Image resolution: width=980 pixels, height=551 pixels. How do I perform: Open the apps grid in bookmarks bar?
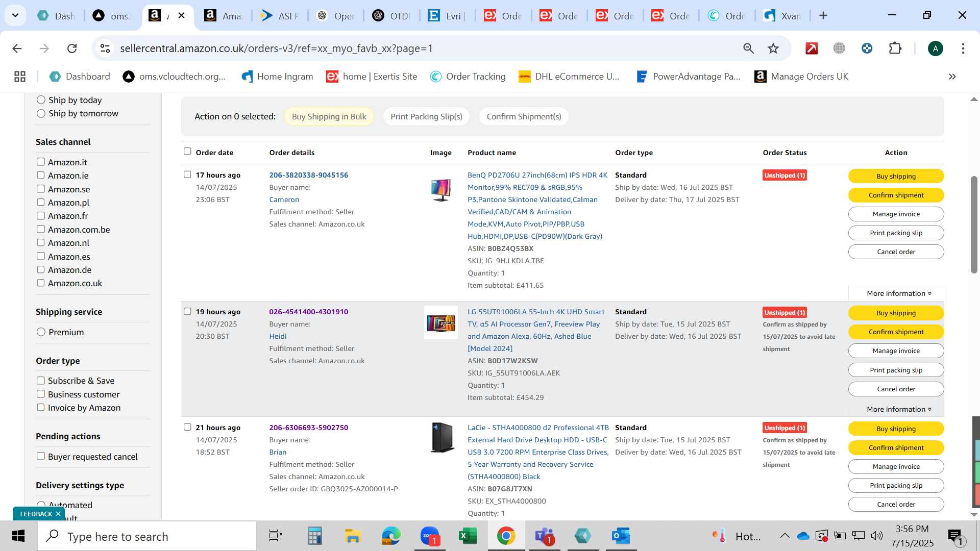pos(20,77)
